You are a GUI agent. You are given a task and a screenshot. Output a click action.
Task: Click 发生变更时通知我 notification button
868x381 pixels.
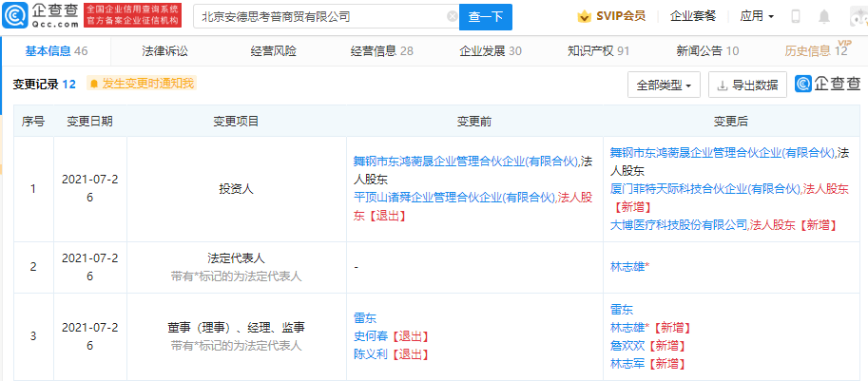point(142,84)
